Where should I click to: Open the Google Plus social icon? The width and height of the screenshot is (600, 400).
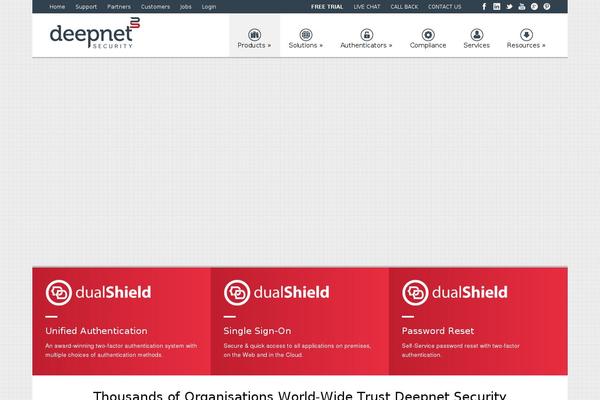tap(535, 7)
